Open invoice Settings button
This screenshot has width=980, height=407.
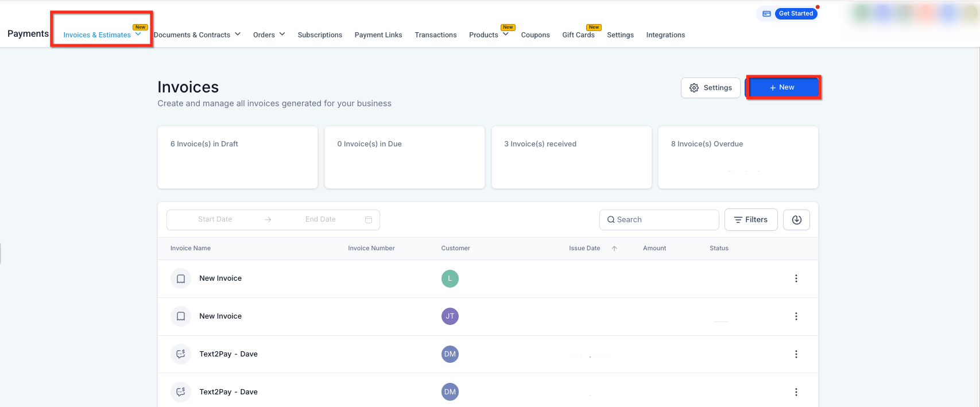[x=711, y=88]
